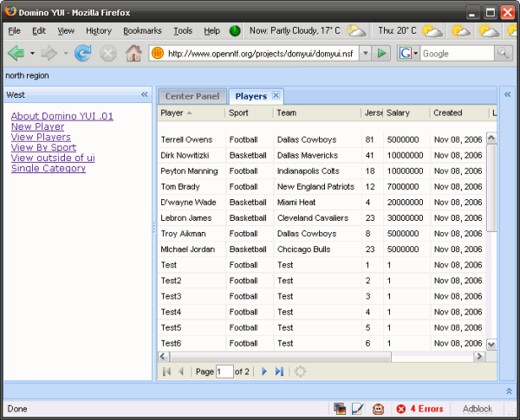This screenshot has height=420, width=520.
Task: Click the red error icon in status bar
Action: click(x=401, y=409)
